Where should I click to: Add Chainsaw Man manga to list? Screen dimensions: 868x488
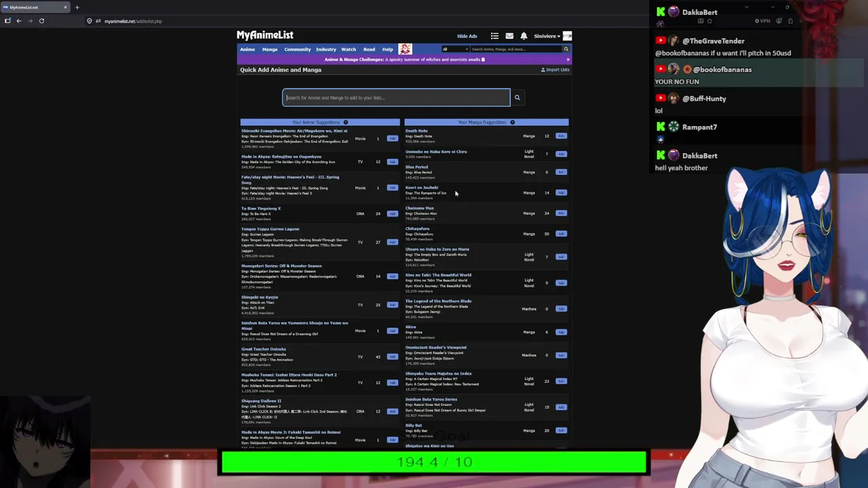pyautogui.click(x=561, y=213)
